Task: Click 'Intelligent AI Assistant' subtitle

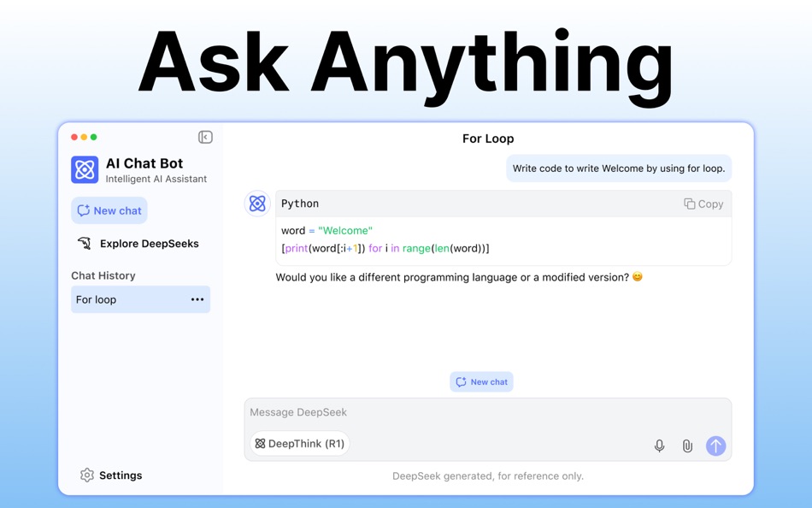Action: tap(156, 179)
